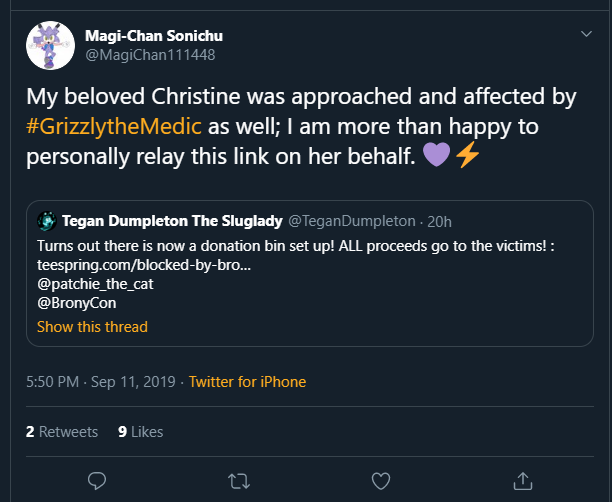Screen dimensions: 612x502
Task: Click the @TeganDumpleton handle
Action: pos(352,221)
